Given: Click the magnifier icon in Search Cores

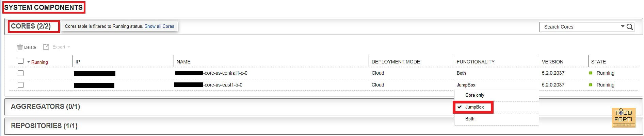Looking at the screenshot, I should (629, 27).
